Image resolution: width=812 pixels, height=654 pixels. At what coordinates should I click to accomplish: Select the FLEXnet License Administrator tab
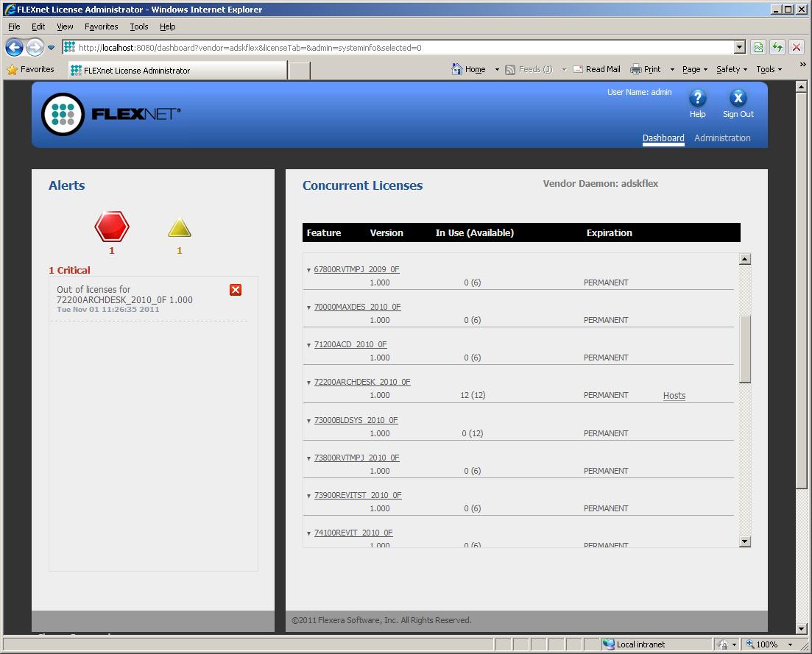pyautogui.click(x=177, y=71)
